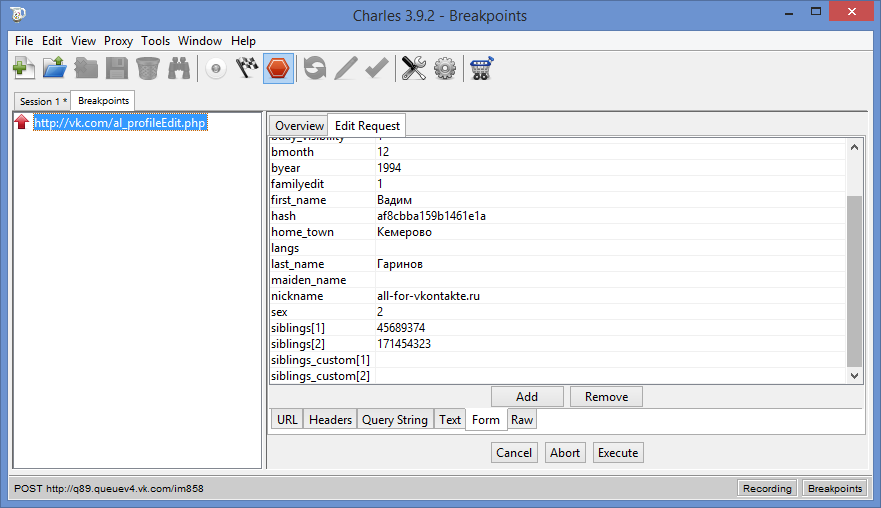Open Settings gear icon in toolbar
The width and height of the screenshot is (881, 508).
click(445, 69)
